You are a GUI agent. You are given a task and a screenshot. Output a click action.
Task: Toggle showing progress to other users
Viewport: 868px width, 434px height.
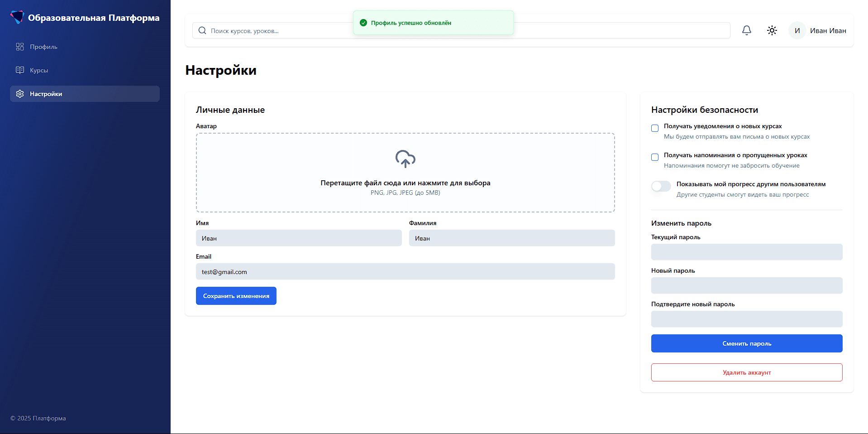(661, 186)
